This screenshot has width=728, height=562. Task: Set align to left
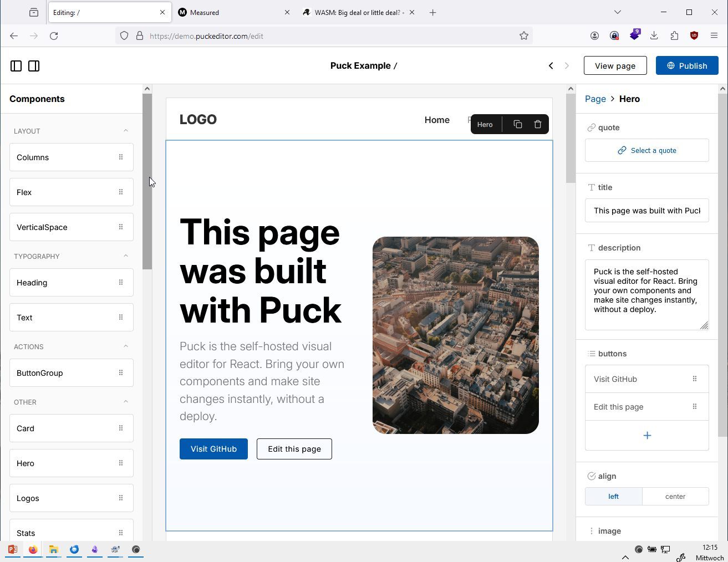coord(614,497)
